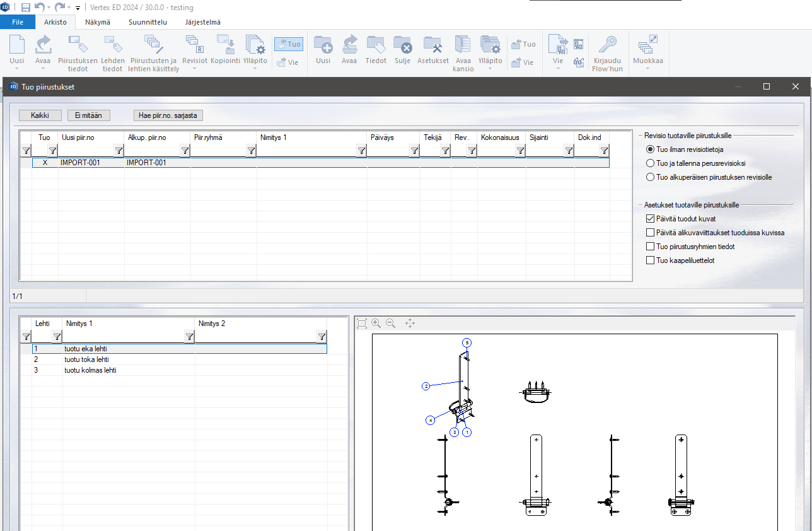The width and height of the screenshot is (812, 531).
Task: Open Kirjaudu Flow'hun key icon
Action: point(607,45)
